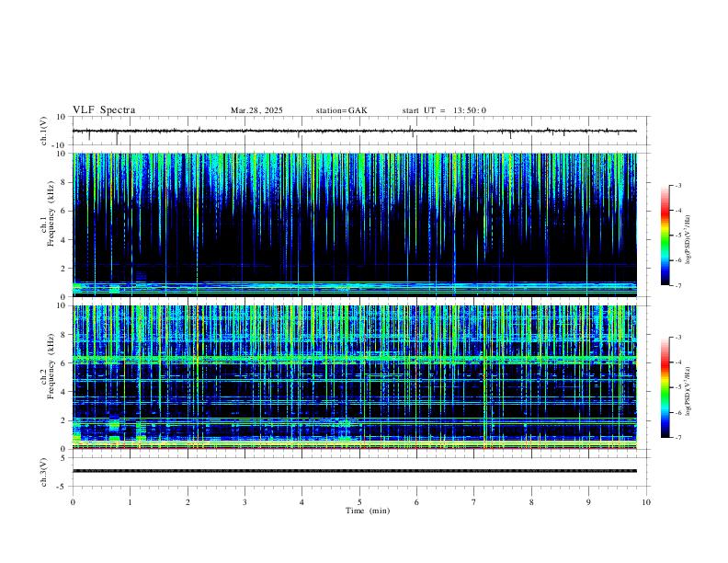Click the "ch.1(V)" waveform axis label
This screenshot has width=728, height=563.
(x=44, y=131)
